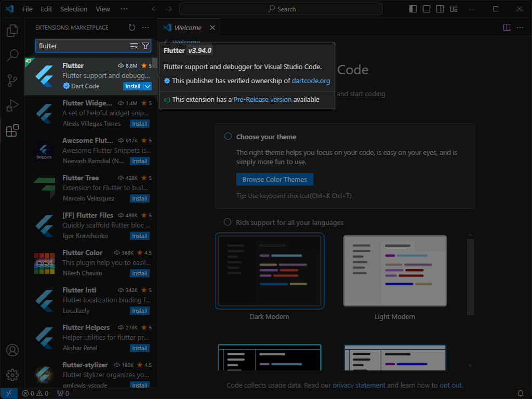Split the editor to the right
The width and height of the screenshot is (532, 399).
[x=507, y=28]
